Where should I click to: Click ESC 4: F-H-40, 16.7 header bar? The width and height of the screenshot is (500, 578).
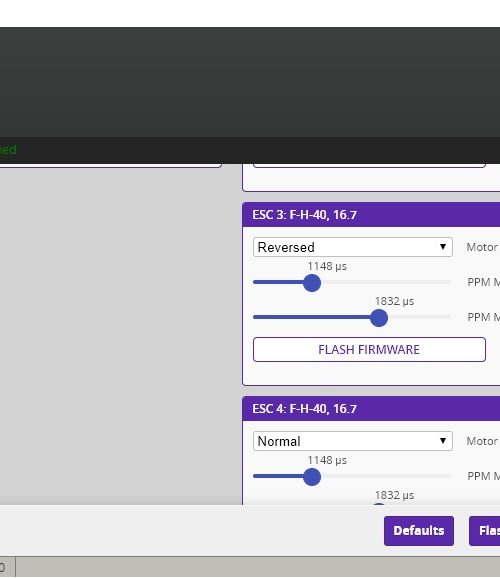tap(371, 408)
